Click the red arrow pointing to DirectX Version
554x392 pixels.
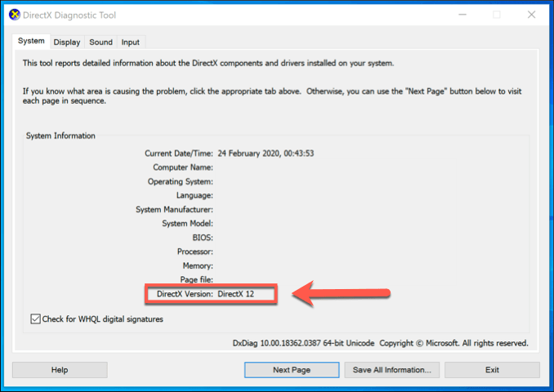click(341, 293)
